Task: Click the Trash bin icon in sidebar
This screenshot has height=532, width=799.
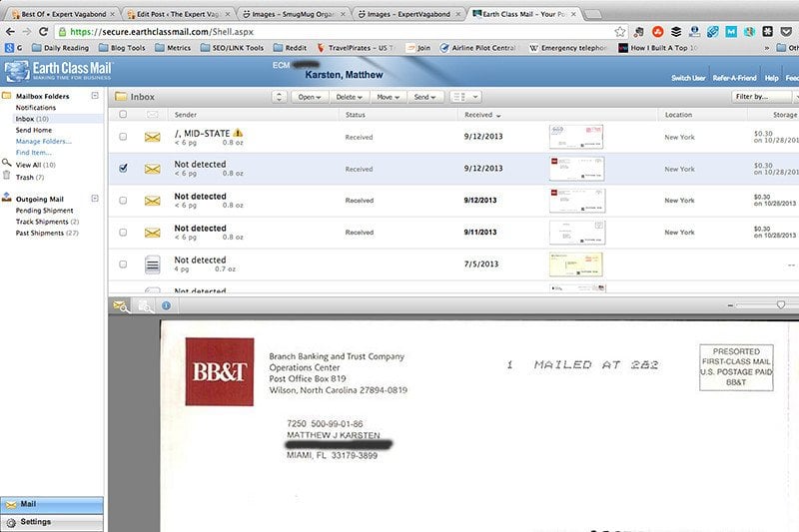Action: 7,176
